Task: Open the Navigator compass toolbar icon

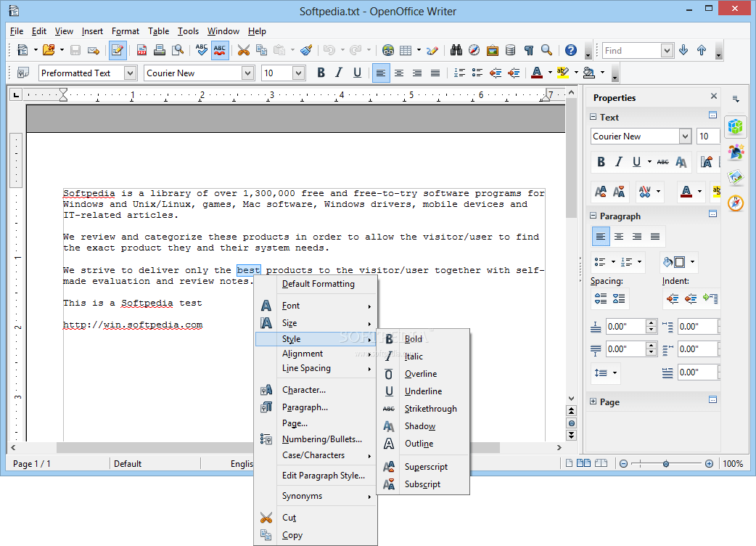Action: click(x=474, y=50)
